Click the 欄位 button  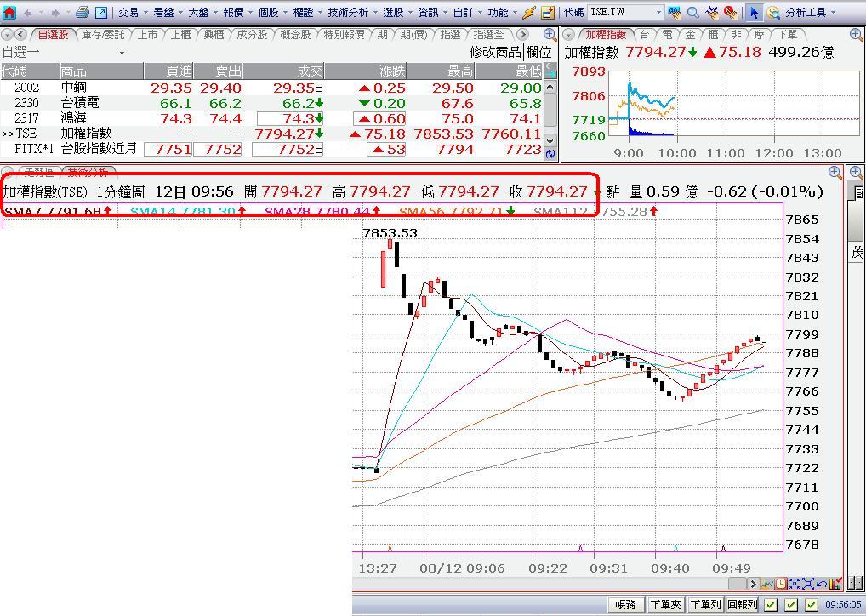click(x=539, y=53)
